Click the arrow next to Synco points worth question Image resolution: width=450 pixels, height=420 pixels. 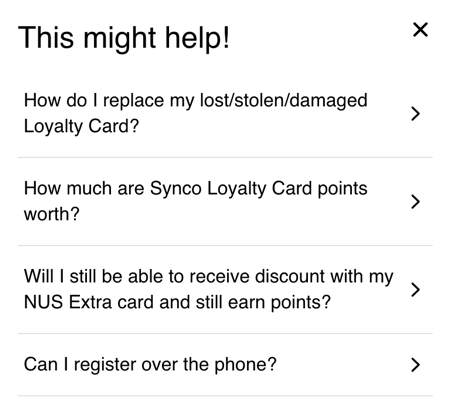click(x=415, y=202)
